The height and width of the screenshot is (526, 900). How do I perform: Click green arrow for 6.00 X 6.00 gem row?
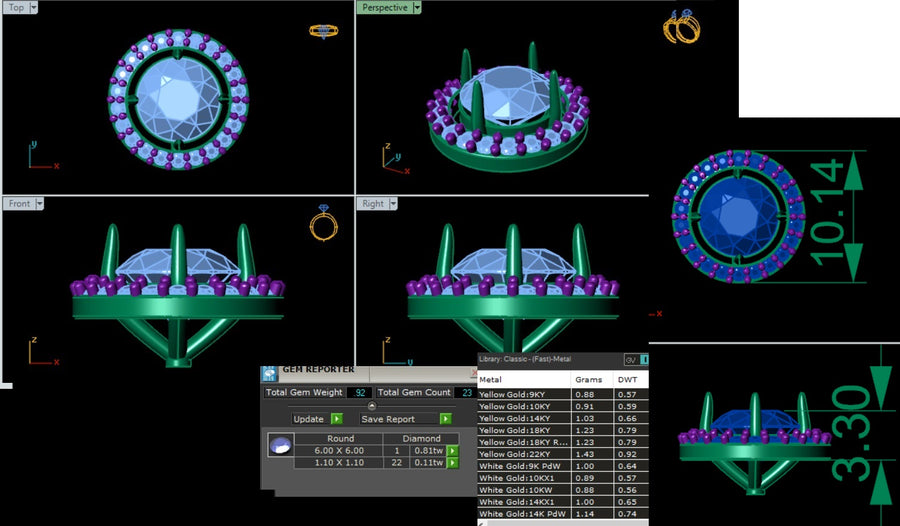pos(452,451)
